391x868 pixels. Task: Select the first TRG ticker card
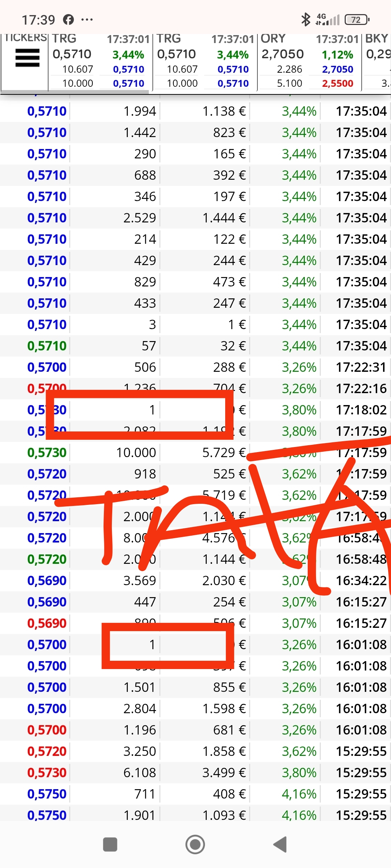100,61
